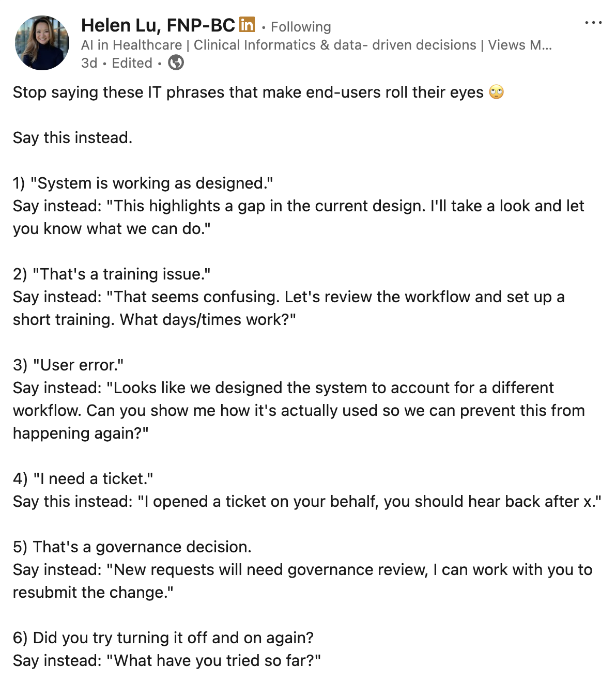The image size is (616, 682).
Task: Click the Edited label
Action: click(x=132, y=63)
